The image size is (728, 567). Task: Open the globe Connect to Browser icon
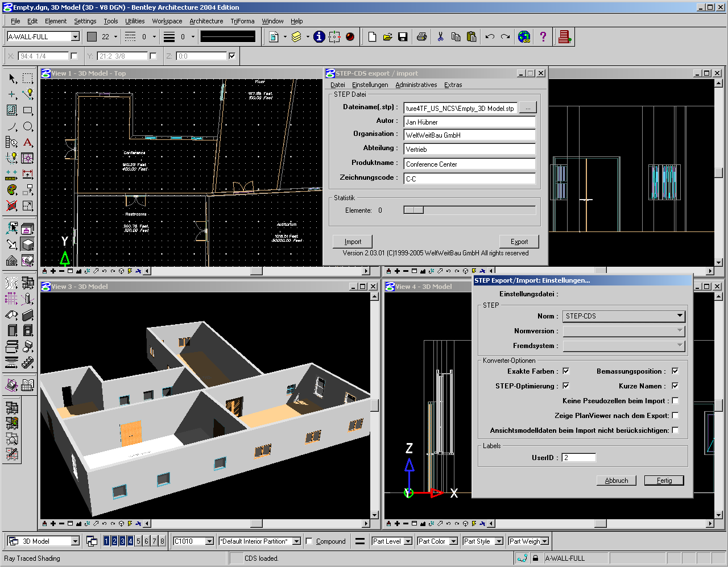tap(524, 37)
